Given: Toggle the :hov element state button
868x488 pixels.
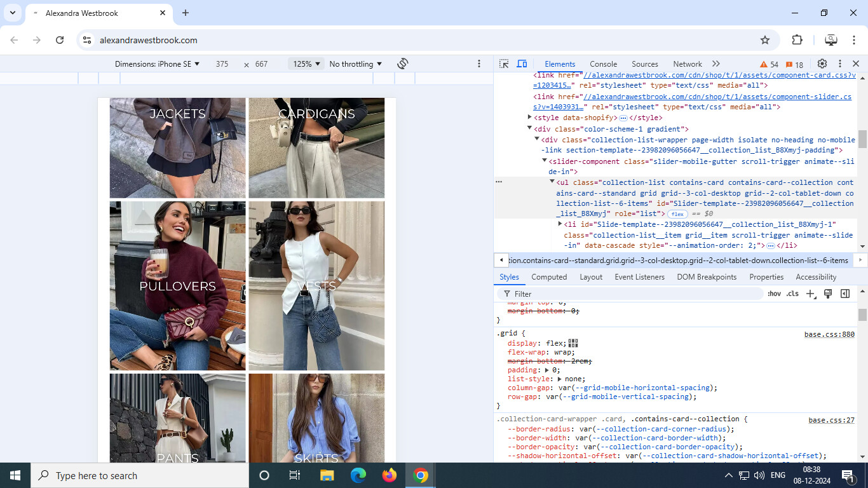Looking at the screenshot, I should pos(774,294).
